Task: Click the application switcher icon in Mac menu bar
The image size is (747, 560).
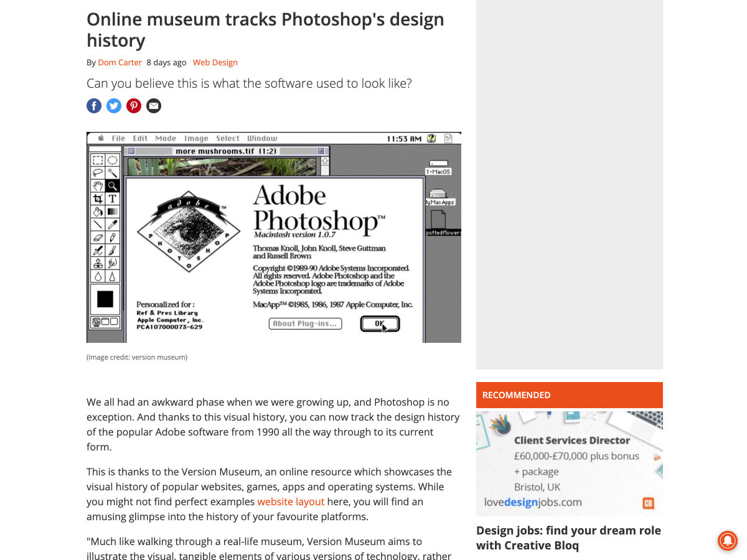Action: click(x=448, y=138)
